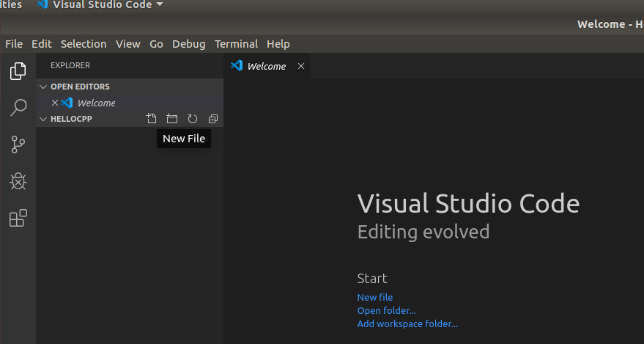Image resolution: width=644 pixels, height=344 pixels.
Task: Open the Debug view with bug icon
Action: click(18, 181)
